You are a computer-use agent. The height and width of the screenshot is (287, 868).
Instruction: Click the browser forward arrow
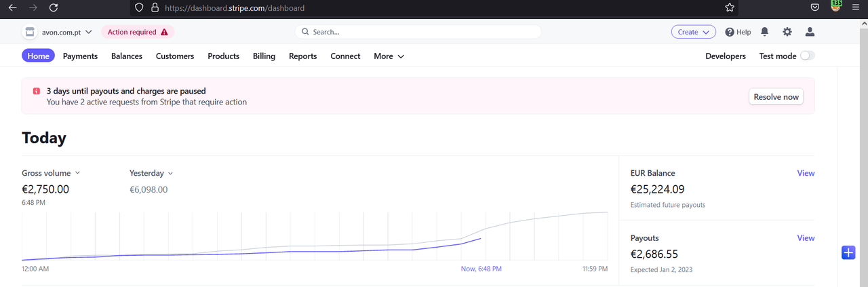[33, 7]
